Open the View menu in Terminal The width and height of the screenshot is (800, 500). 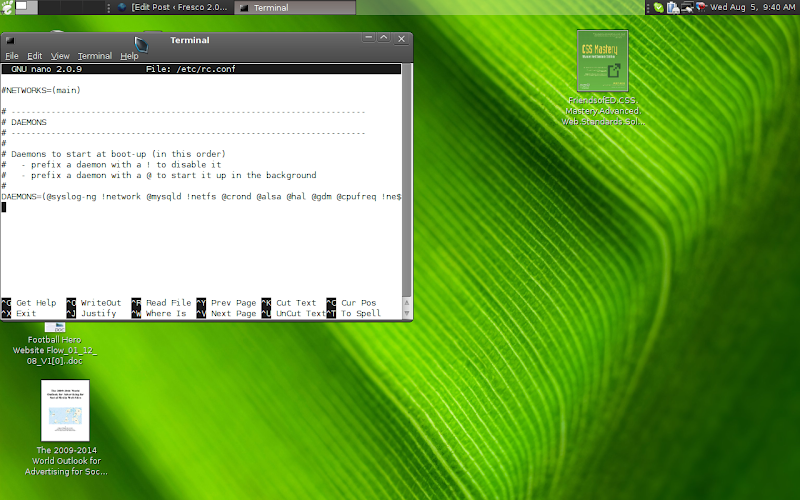(60, 56)
